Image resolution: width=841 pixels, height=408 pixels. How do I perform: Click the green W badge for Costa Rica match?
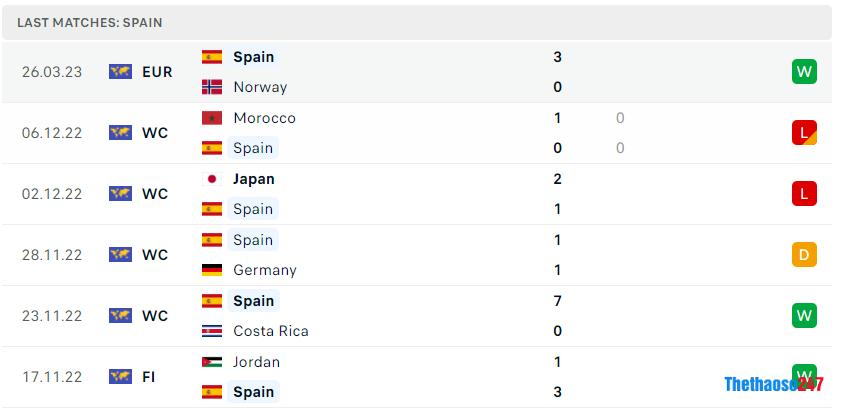(804, 315)
